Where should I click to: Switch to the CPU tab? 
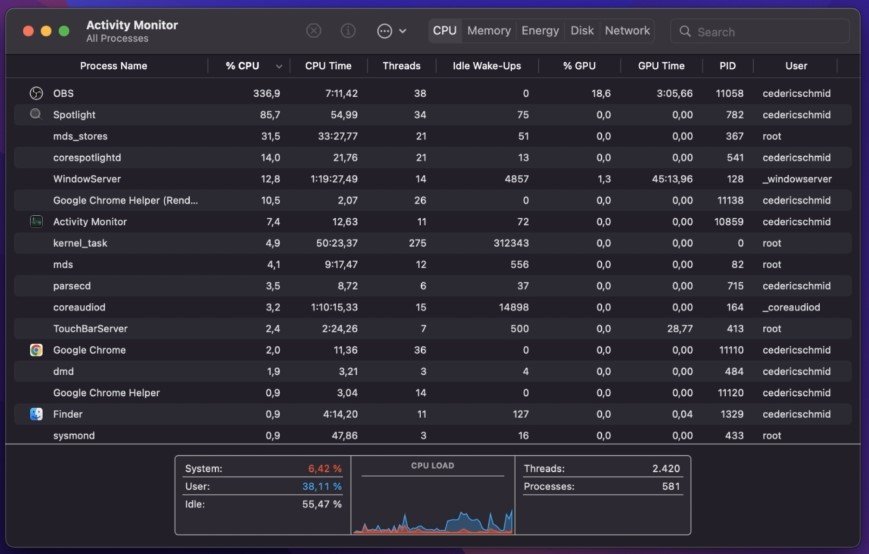pos(444,30)
